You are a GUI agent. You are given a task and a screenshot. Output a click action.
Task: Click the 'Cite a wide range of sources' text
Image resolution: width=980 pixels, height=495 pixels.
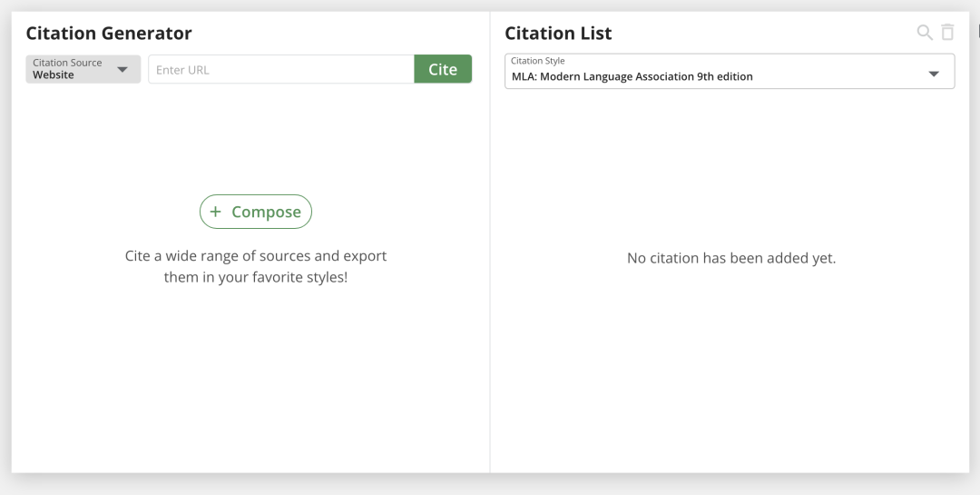[256, 266]
